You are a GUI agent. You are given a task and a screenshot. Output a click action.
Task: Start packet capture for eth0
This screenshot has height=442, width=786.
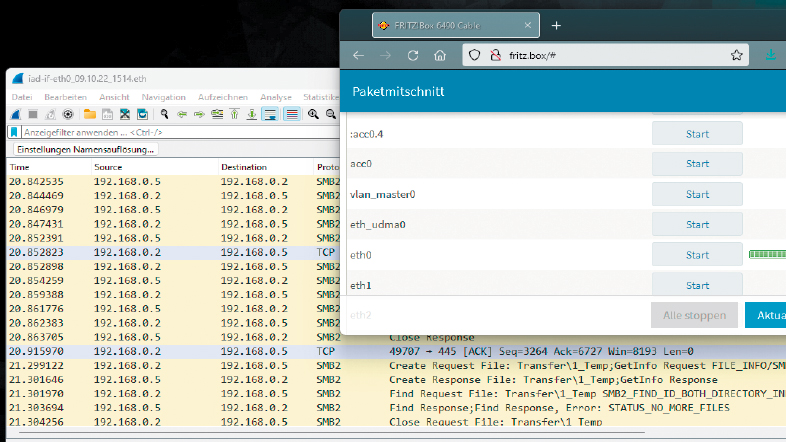click(x=697, y=255)
